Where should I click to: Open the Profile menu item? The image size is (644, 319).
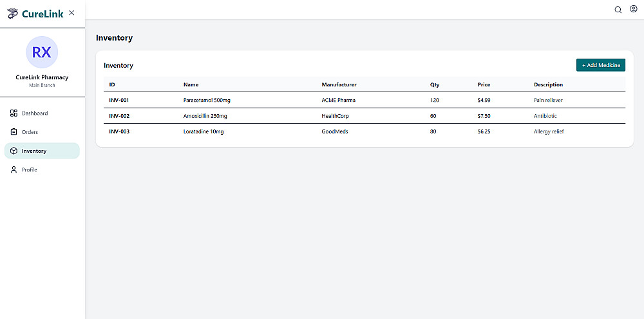click(x=30, y=169)
